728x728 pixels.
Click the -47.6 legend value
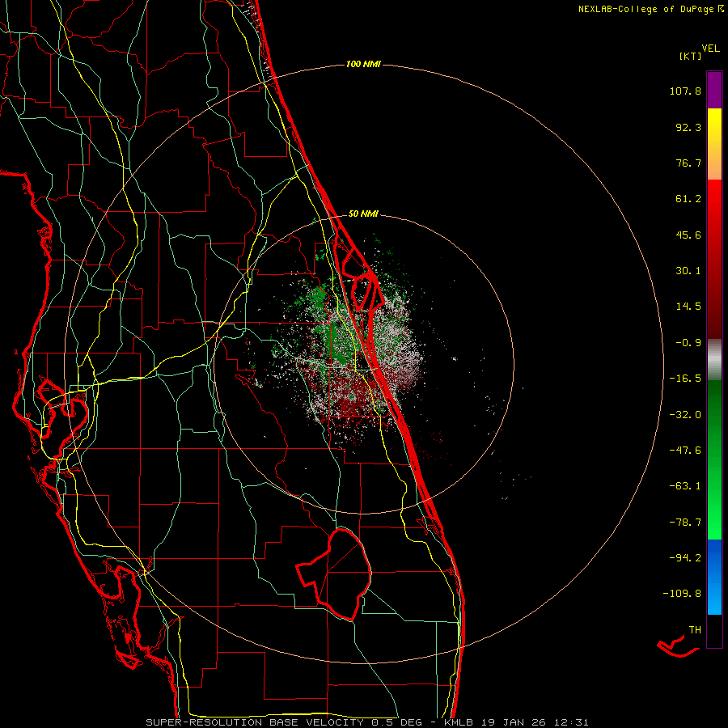click(x=685, y=451)
